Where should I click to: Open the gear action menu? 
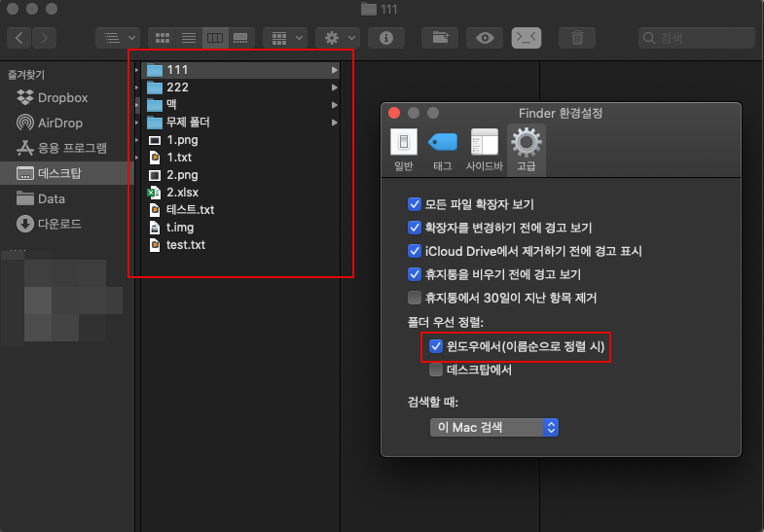[338, 38]
